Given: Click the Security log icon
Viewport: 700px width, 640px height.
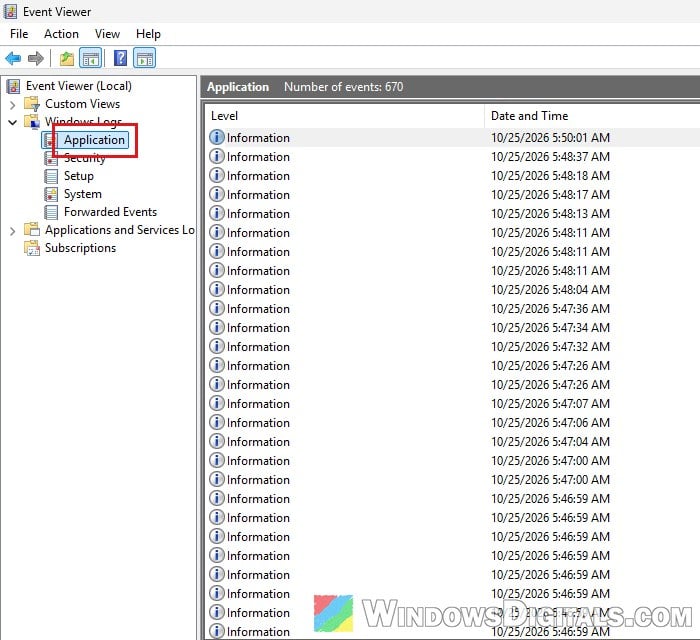Looking at the screenshot, I should click(x=51, y=158).
